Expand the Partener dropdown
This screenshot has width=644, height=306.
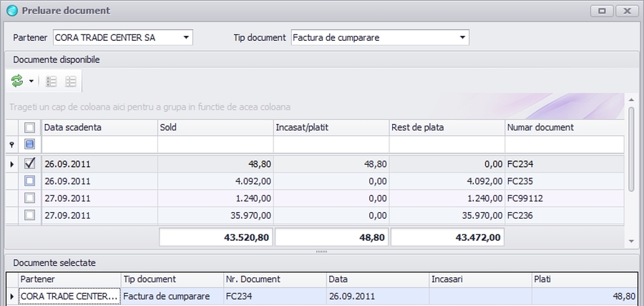pos(186,37)
